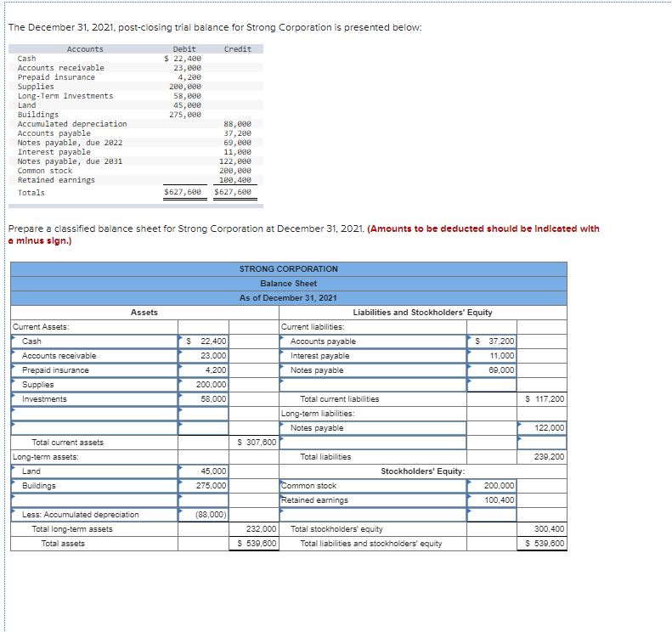Screen dimensions: 672x632
Task: Click the Credit column header
Action: tap(237, 49)
